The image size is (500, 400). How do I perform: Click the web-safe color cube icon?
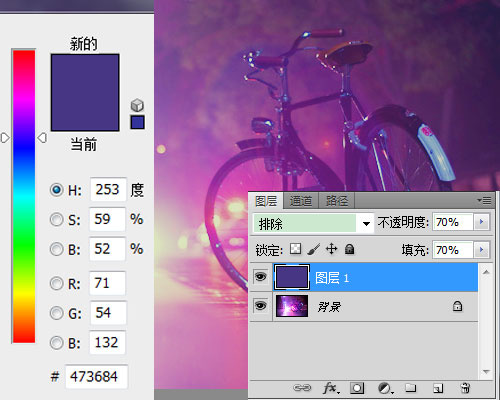(x=137, y=105)
